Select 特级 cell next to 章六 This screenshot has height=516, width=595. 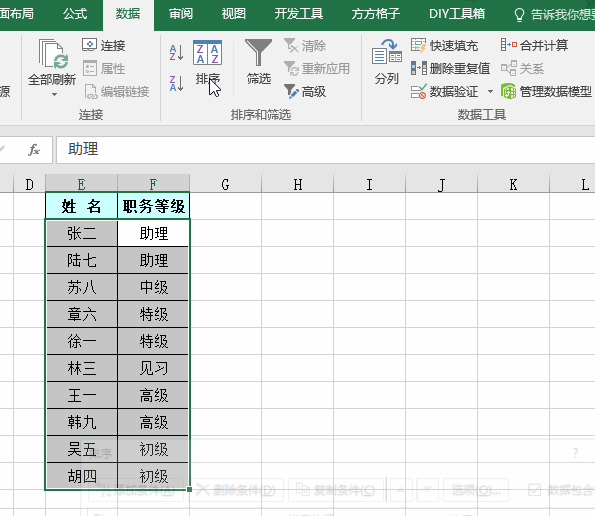click(x=153, y=314)
